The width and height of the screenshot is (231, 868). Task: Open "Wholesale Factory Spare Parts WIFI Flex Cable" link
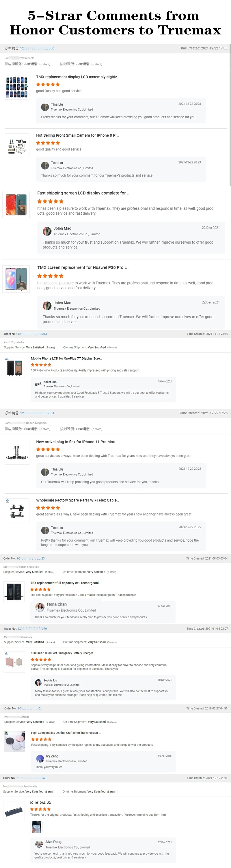[x=77, y=500]
